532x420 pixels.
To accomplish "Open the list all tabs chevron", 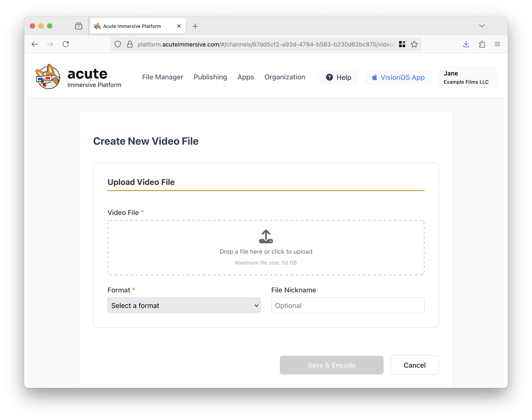I will pyautogui.click(x=482, y=26).
